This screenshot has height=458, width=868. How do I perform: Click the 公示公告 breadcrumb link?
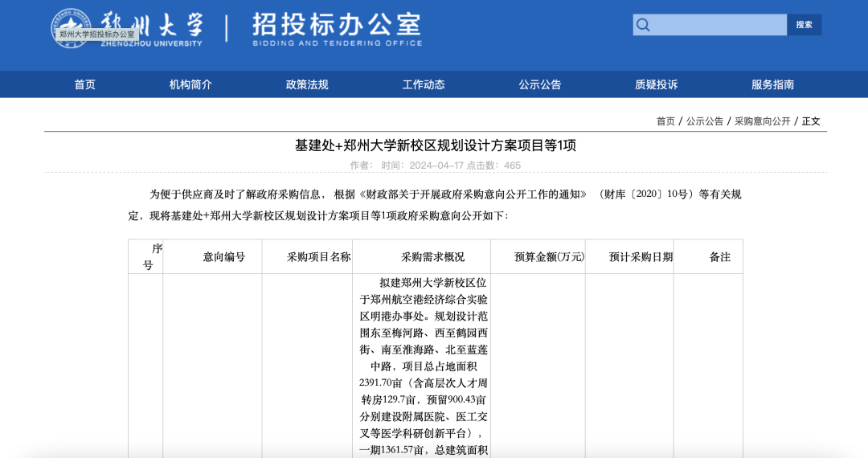point(705,121)
